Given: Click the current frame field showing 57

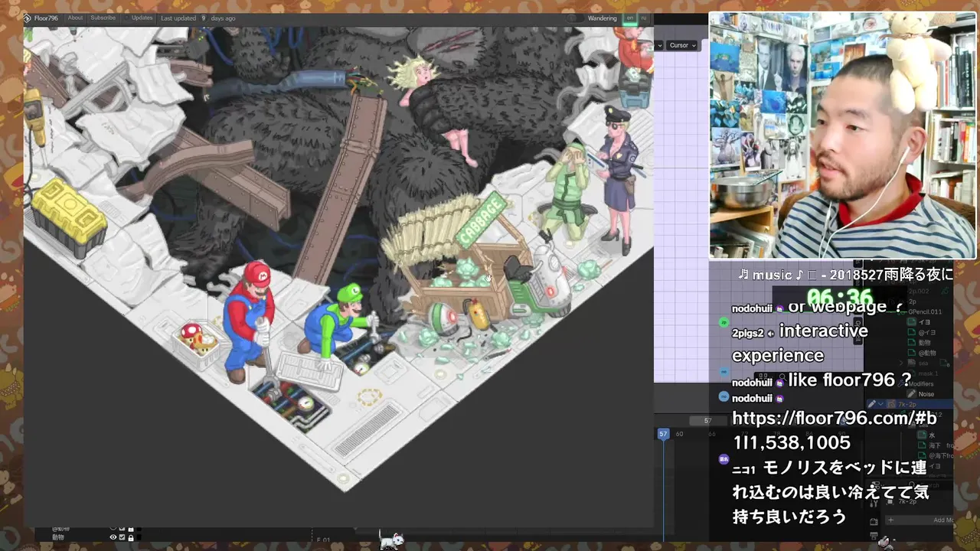Looking at the screenshot, I should tap(707, 420).
